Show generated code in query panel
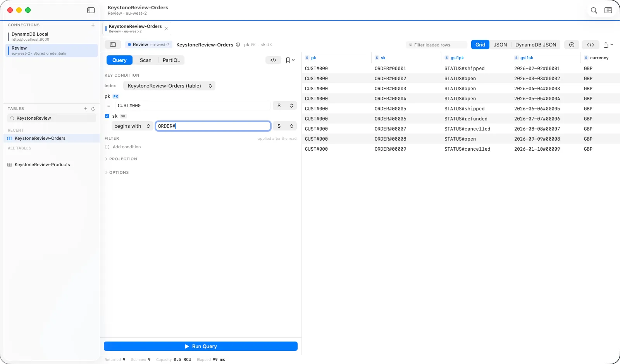This screenshot has height=364, width=620. point(273,60)
